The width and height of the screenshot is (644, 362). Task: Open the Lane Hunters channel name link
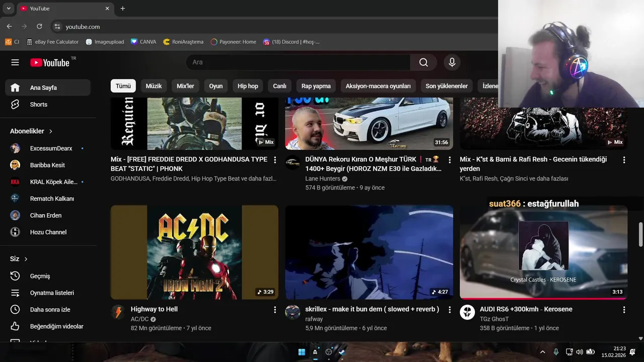323,178
